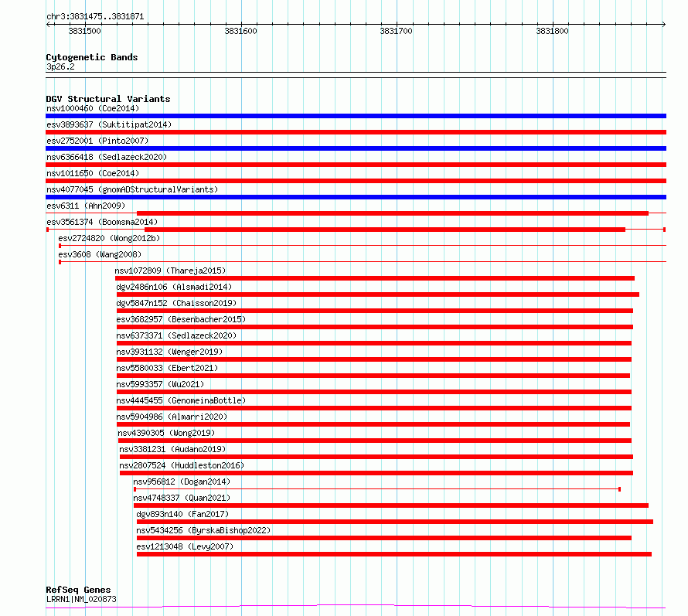Image resolution: width=688 pixels, height=616 pixels.
Task: Open nsv1011650 (Coe2014) variant label
Action: (x=93, y=173)
